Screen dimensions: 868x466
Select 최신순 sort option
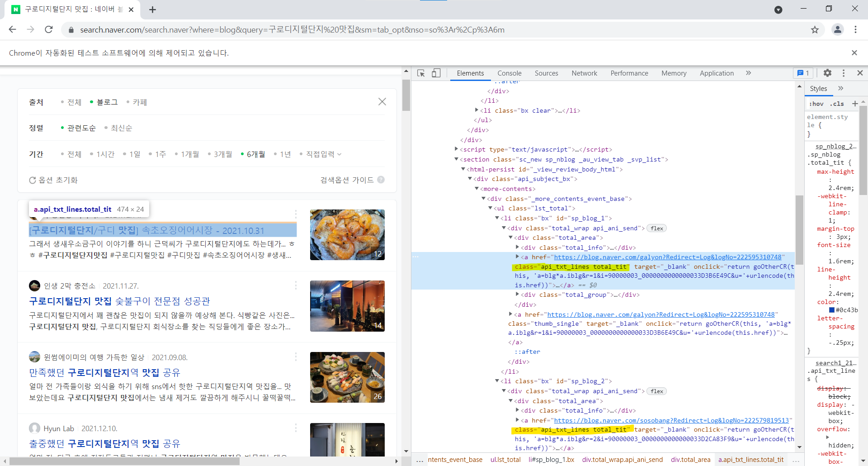tap(118, 128)
